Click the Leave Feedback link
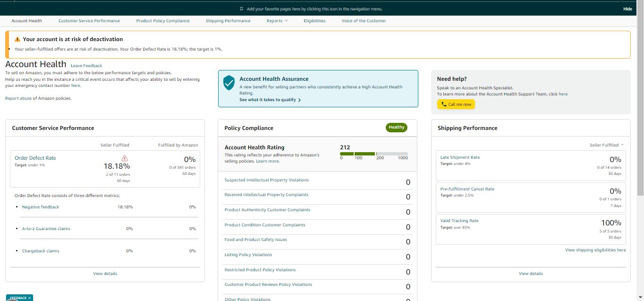This screenshot has width=644, height=301. coord(86,66)
